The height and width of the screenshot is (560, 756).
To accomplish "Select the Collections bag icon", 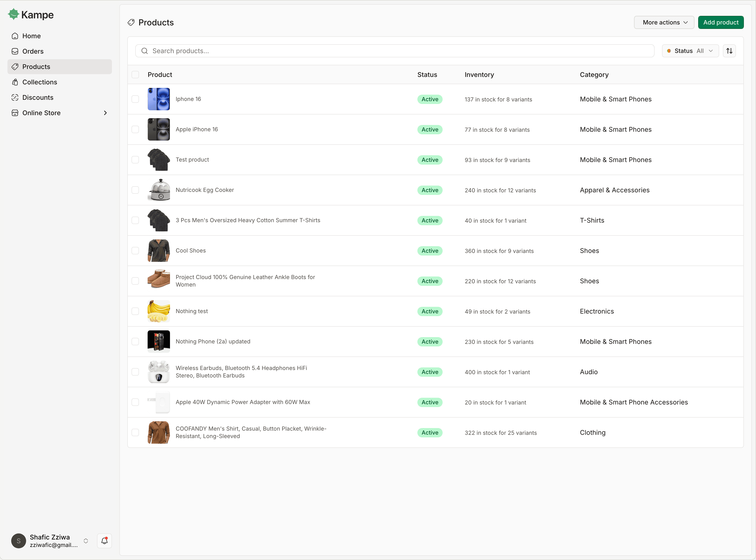I will 15,82.
